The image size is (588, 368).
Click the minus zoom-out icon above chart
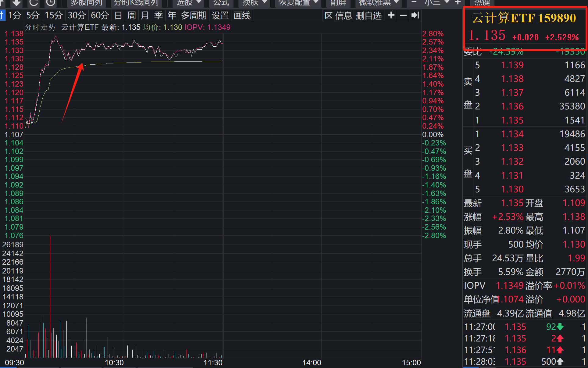click(x=403, y=15)
